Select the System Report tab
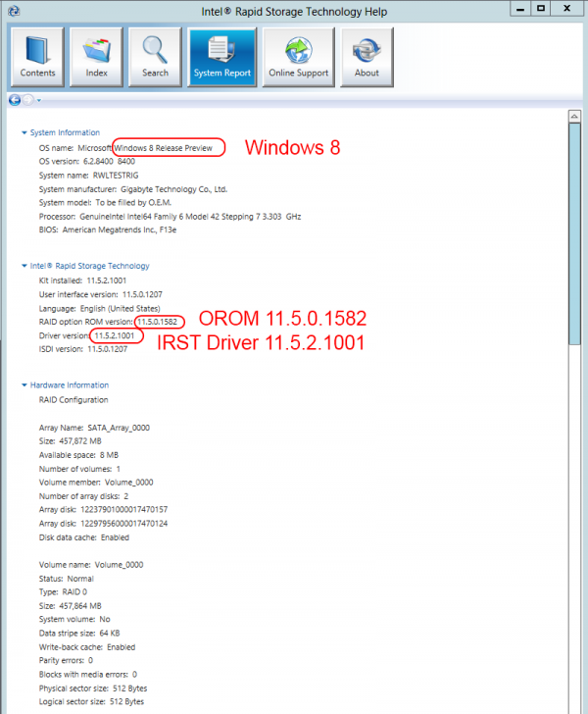This screenshot has width=588, height=714. (222, 57)
